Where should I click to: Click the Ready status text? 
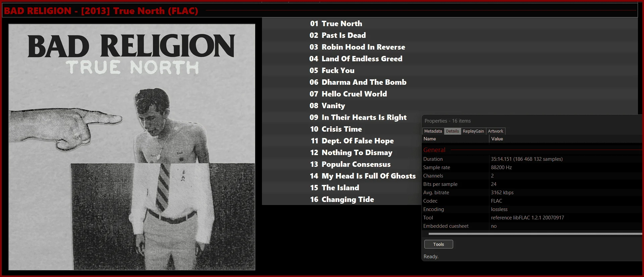[431, 257]
